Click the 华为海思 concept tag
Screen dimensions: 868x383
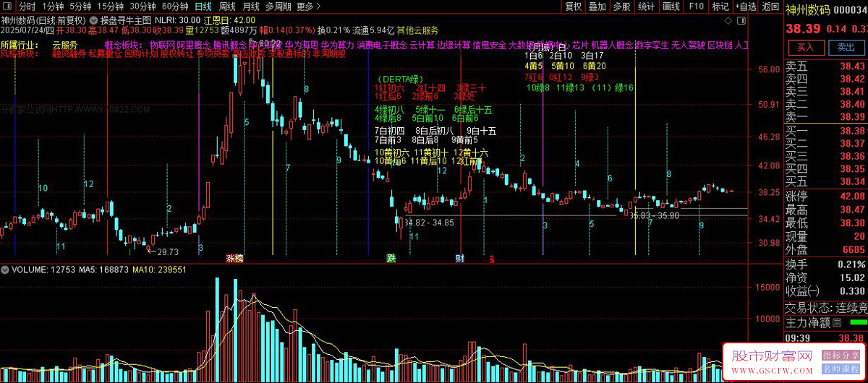pos(301,45)
